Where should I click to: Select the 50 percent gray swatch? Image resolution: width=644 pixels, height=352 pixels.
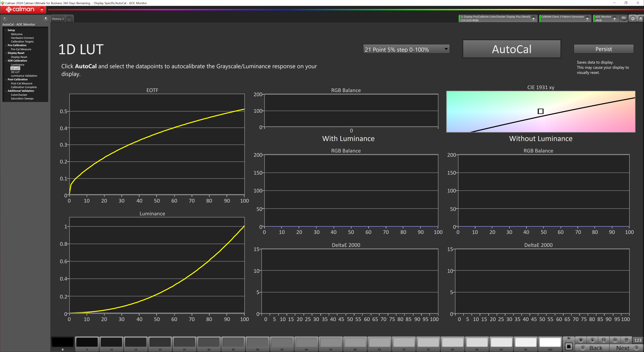point(306,342)
